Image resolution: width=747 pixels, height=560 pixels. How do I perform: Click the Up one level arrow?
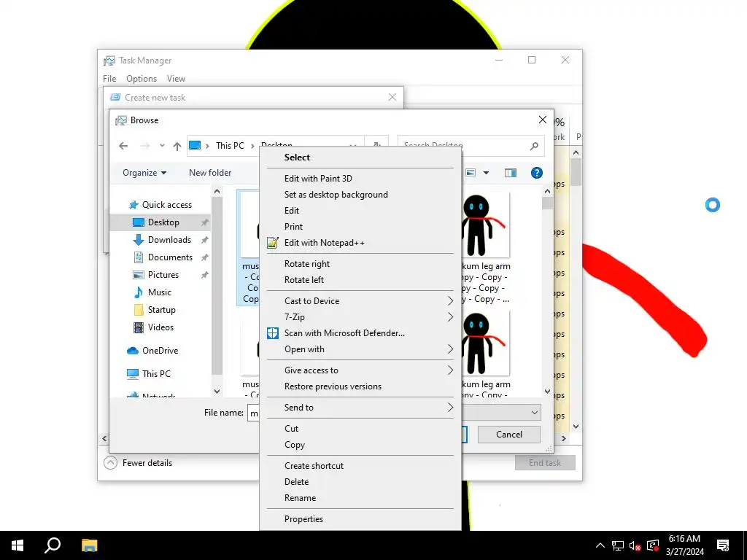point(177,146)
